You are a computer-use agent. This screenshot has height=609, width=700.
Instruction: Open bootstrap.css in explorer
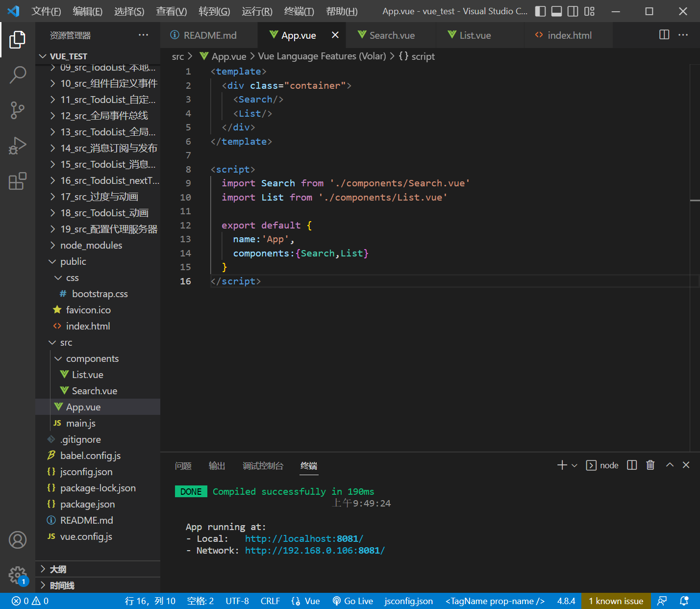tap(98, 294)
